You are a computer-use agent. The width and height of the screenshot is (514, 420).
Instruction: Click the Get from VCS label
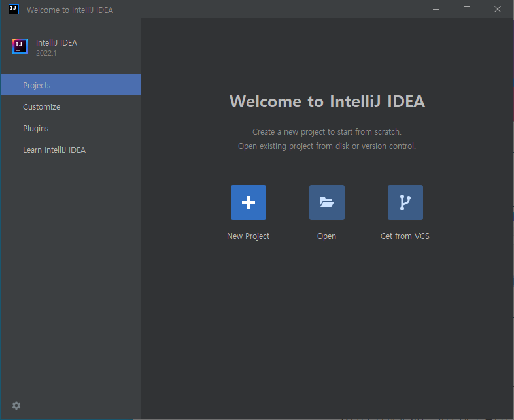pos(405,236)
